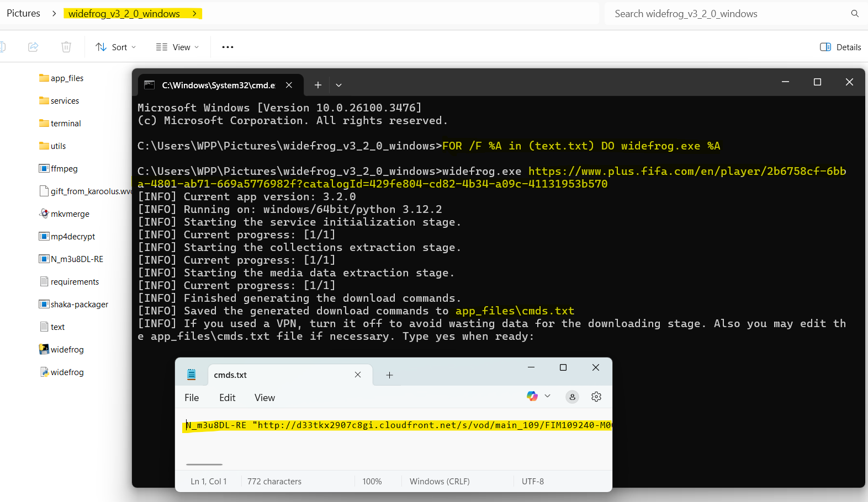
Task: Select the text document icon
Action: pos(44,327)
